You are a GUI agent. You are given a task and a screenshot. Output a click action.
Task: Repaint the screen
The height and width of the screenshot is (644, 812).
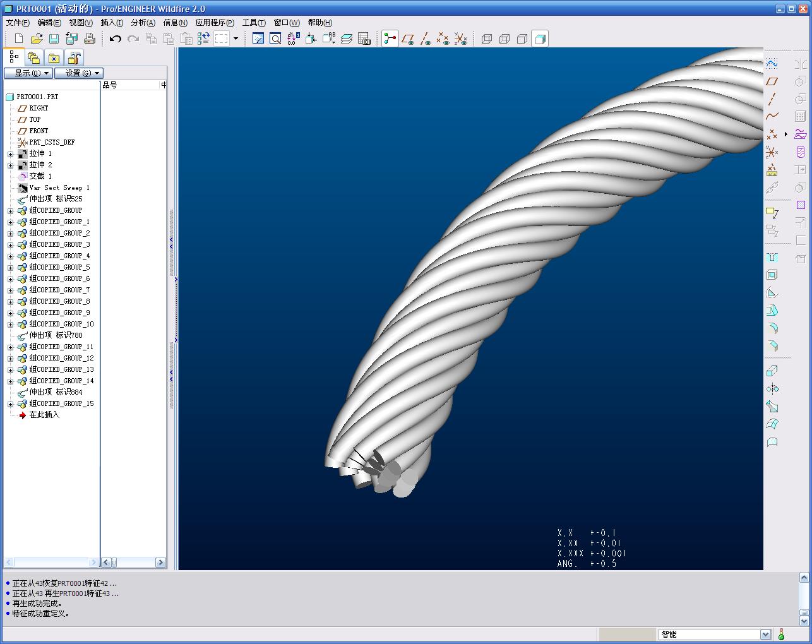(258, 39)
